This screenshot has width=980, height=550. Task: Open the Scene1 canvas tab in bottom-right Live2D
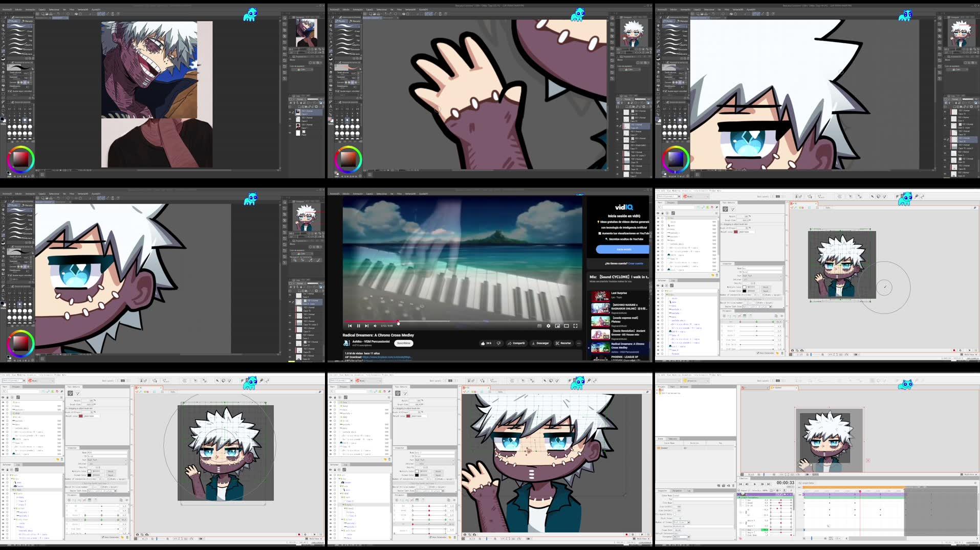[783, 388]
